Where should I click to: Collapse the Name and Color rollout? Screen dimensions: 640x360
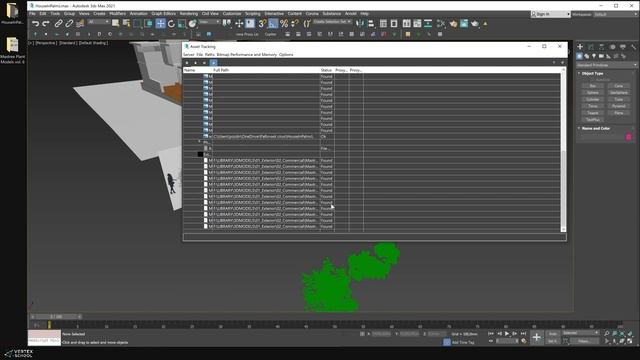(596, 128)
